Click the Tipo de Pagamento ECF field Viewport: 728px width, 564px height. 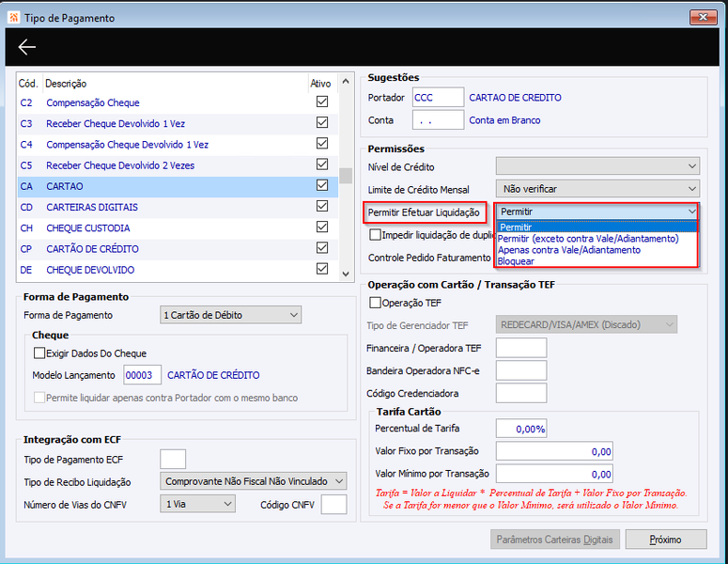tap(173, 459)
